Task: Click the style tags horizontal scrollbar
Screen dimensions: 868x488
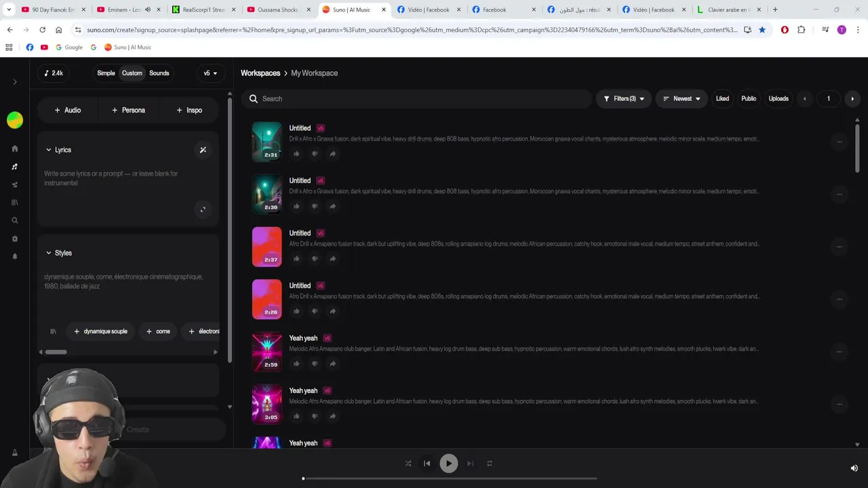Action: pyautogui.click(x=56, y=352)
